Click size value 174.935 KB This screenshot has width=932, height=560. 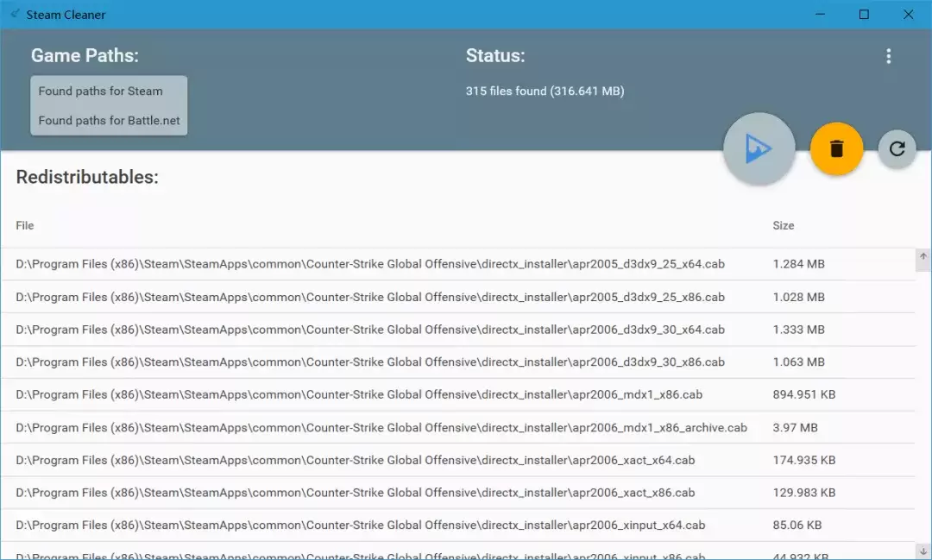pyautogui.click(x=803, y=460)
